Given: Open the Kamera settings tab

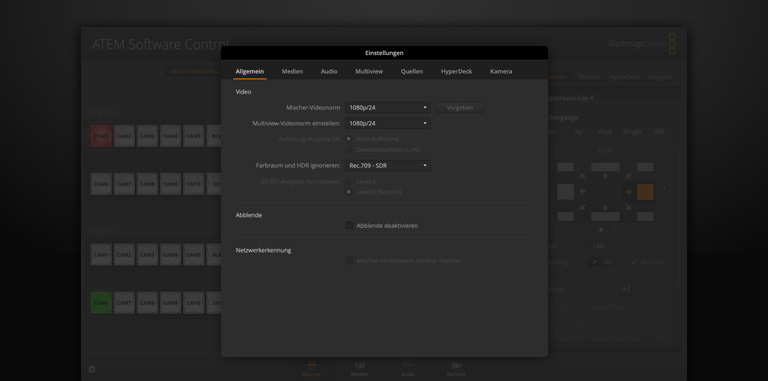Looking at the screenshot, I should 501,71.
